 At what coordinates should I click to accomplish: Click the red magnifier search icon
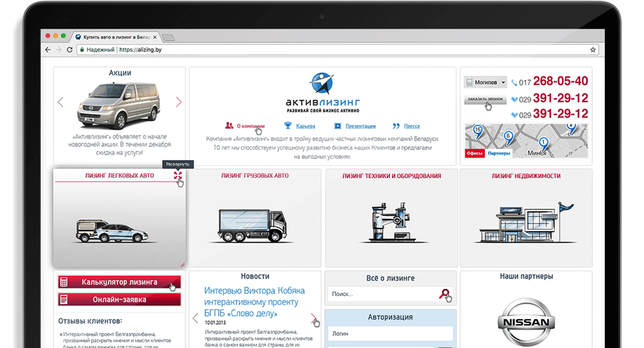coord(445,293)
